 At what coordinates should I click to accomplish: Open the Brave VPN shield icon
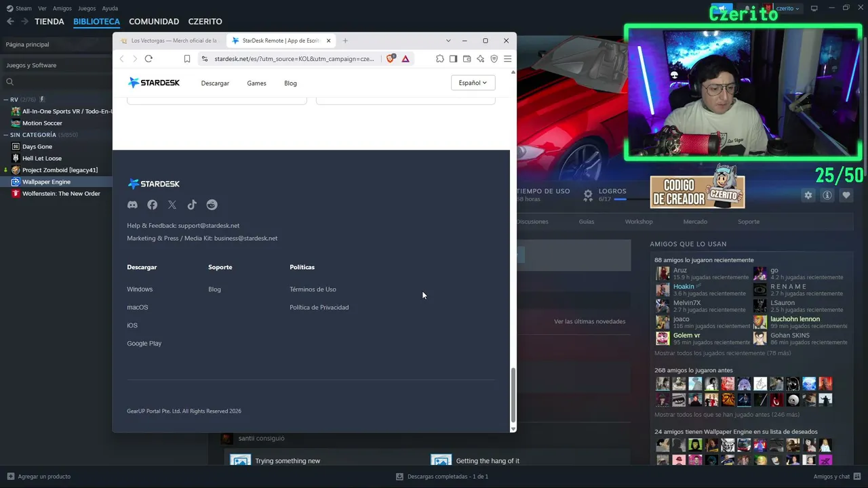[494, 59]
